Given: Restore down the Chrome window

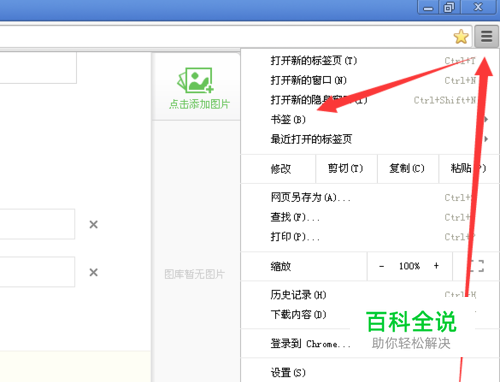Looking at the screenshot, I should pos(449,7).
